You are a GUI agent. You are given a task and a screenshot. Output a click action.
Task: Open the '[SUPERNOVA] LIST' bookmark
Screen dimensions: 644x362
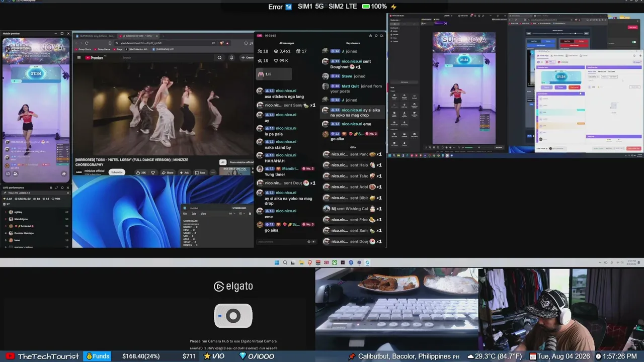(164, 49)
